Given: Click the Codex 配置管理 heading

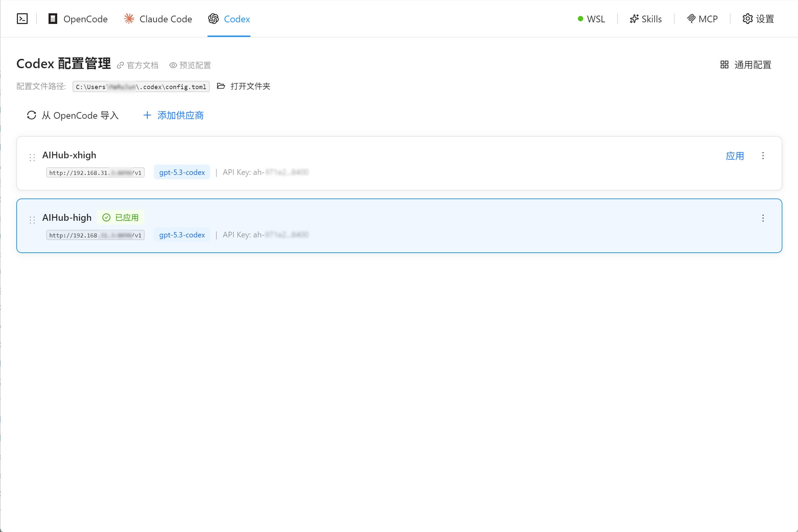Looking at the screenshot, I should pyautogui.click(x=64, y=64).
